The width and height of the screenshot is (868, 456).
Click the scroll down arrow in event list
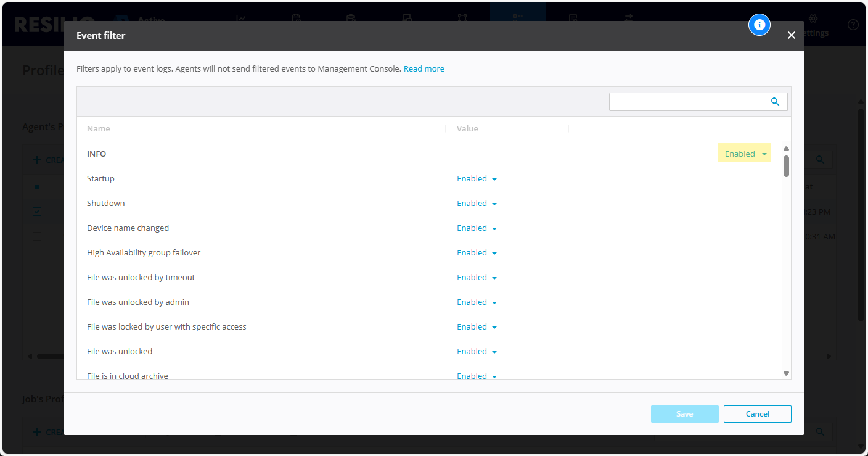(786, 373)
